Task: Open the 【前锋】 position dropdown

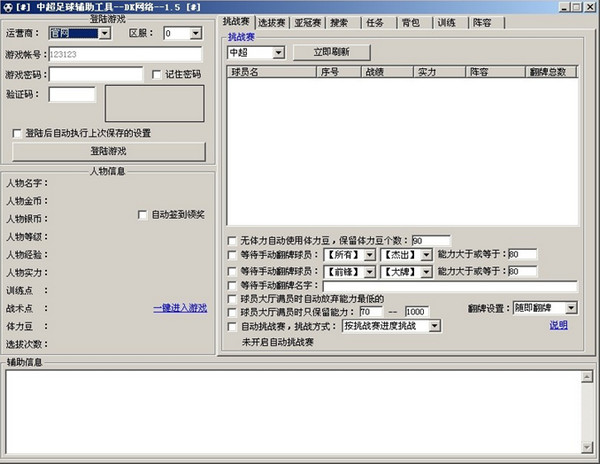Action: click(x=370, y=272)
